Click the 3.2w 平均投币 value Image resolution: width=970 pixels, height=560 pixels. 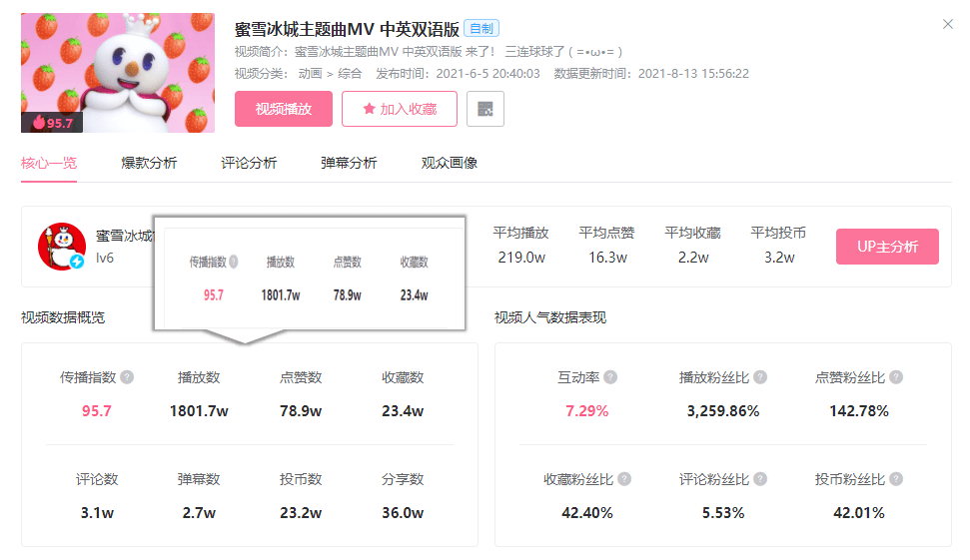tap(779, 258)
